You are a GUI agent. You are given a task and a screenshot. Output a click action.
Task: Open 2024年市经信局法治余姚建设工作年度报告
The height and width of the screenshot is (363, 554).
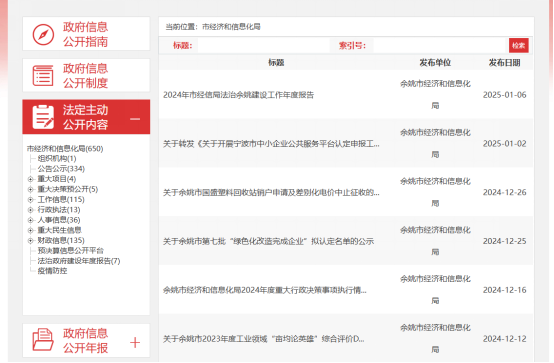point(238,95)
